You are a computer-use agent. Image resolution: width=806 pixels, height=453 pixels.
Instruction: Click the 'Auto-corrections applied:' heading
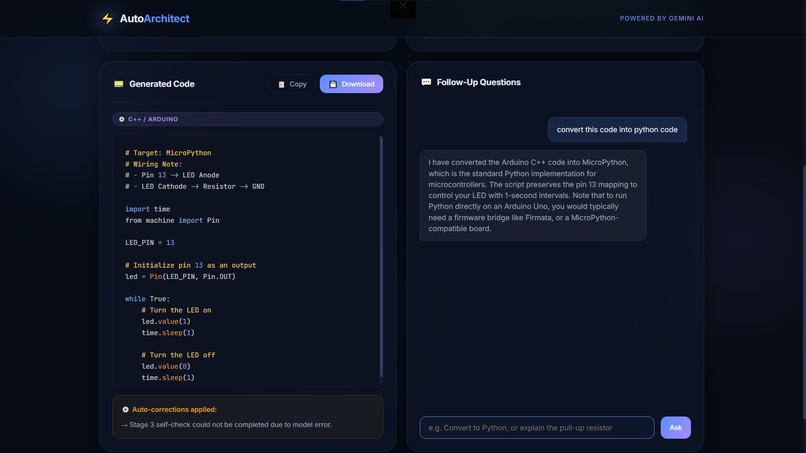click(x=174, y=410)
